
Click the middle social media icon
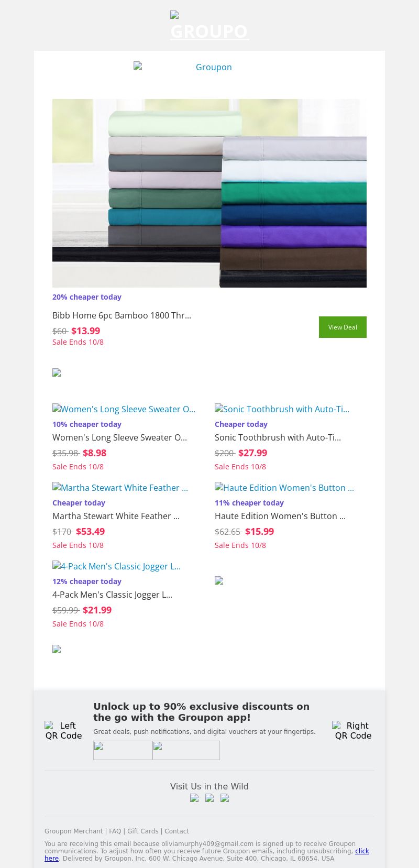click(x=210, y=798)
